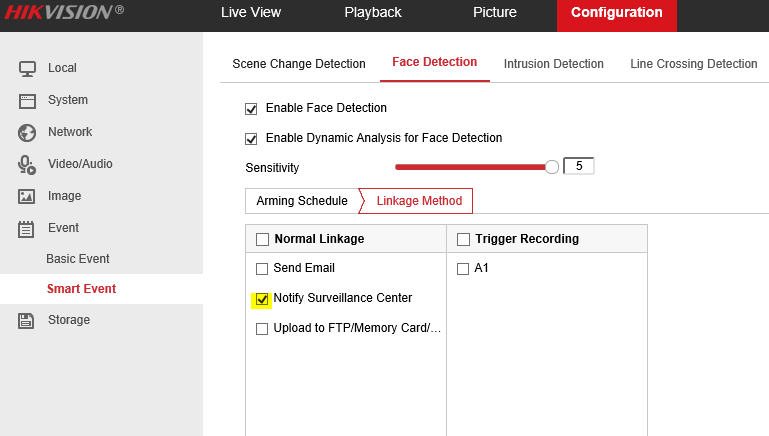Enable the Send Email checkbox
The width and height of the screenshot is (769, 436).
(x=262, y=268)
